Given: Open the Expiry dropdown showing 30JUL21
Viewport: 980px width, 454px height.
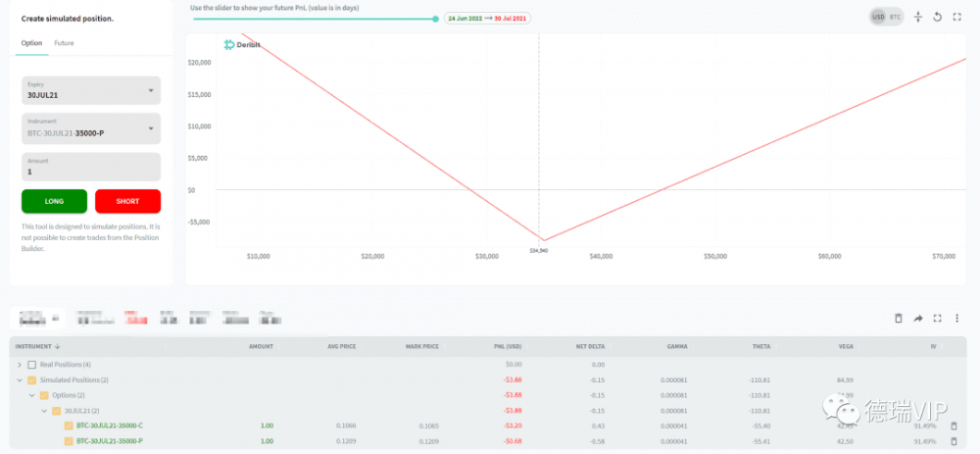Looking at the screenshot, I should point(90,90).
